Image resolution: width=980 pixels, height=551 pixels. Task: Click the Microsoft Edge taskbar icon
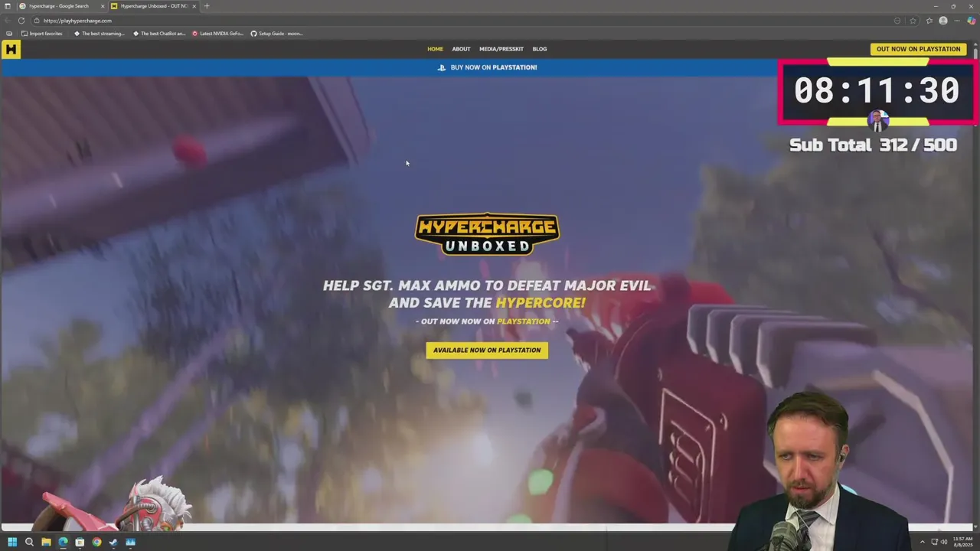tap(63, 542)
